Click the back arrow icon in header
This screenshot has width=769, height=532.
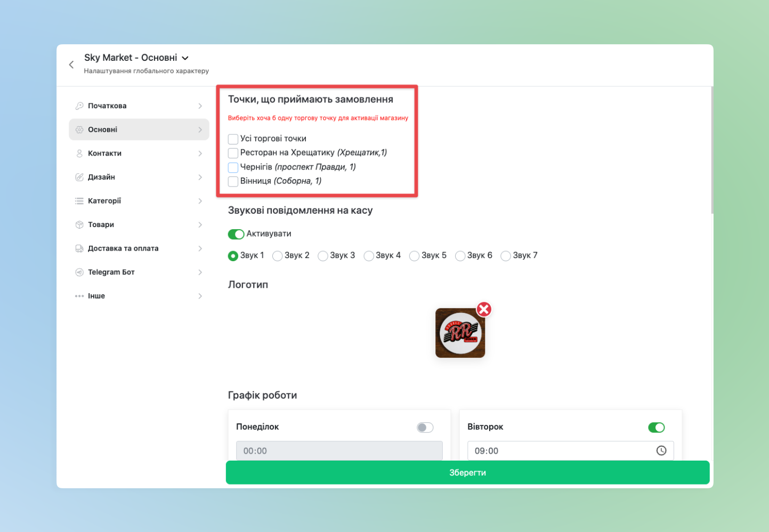[71, 65]
